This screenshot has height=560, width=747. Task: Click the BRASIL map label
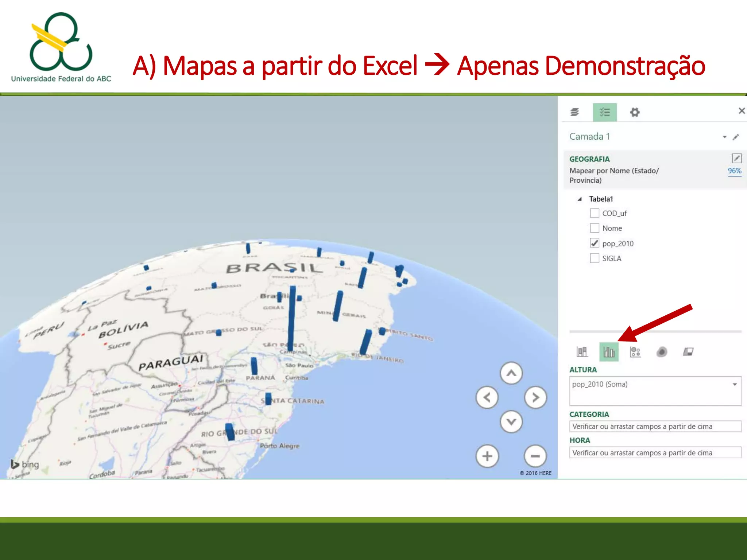click(274, 268)
